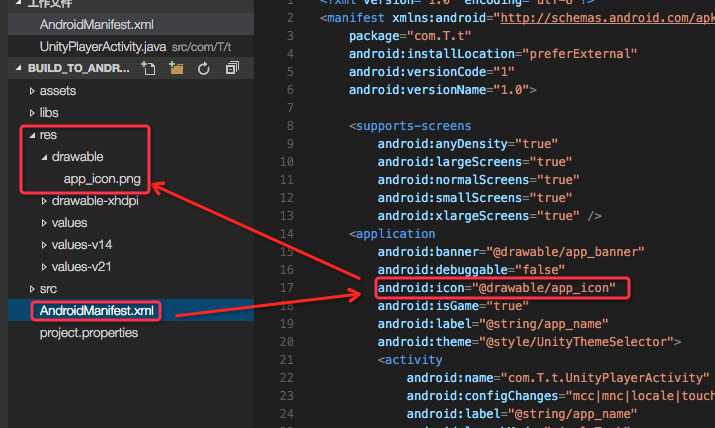Select the res folder label
Viewport: 715px width, 428px height.
(x=48, y=135)
